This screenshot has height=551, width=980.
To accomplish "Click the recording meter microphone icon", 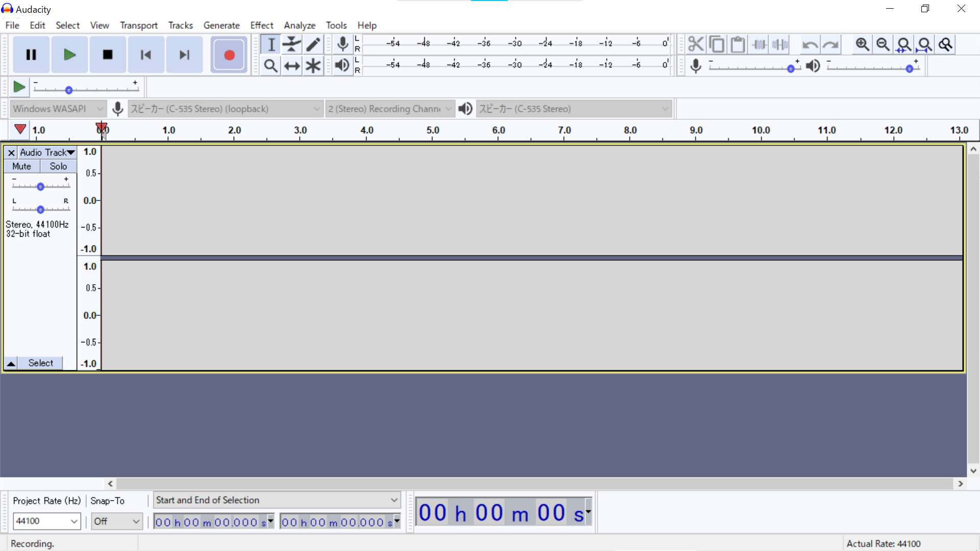I will tap(343, 44).
